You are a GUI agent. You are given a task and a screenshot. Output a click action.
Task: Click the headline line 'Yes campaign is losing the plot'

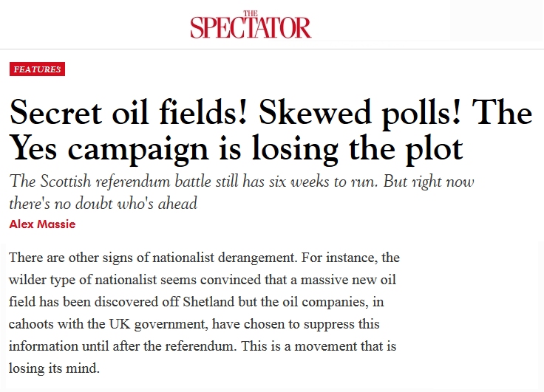(x=236, y=148)
